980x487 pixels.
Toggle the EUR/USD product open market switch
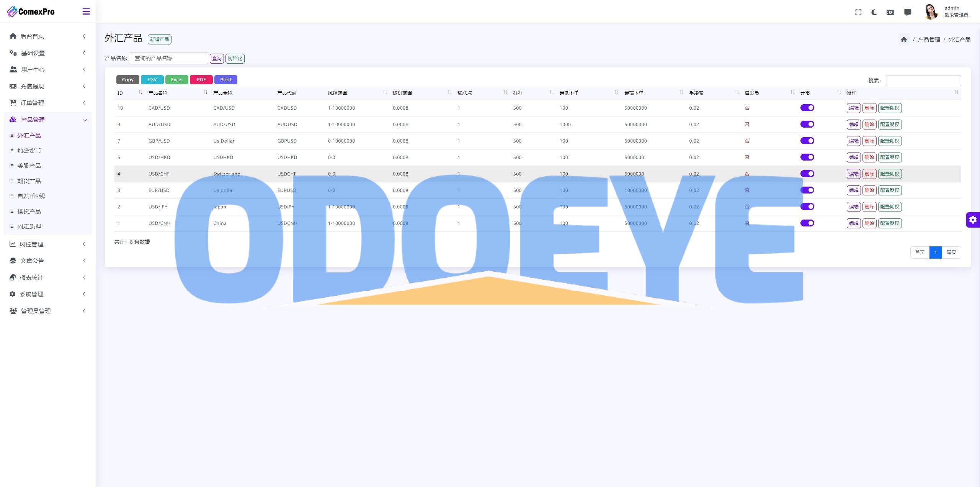click(x=807, y=190)
